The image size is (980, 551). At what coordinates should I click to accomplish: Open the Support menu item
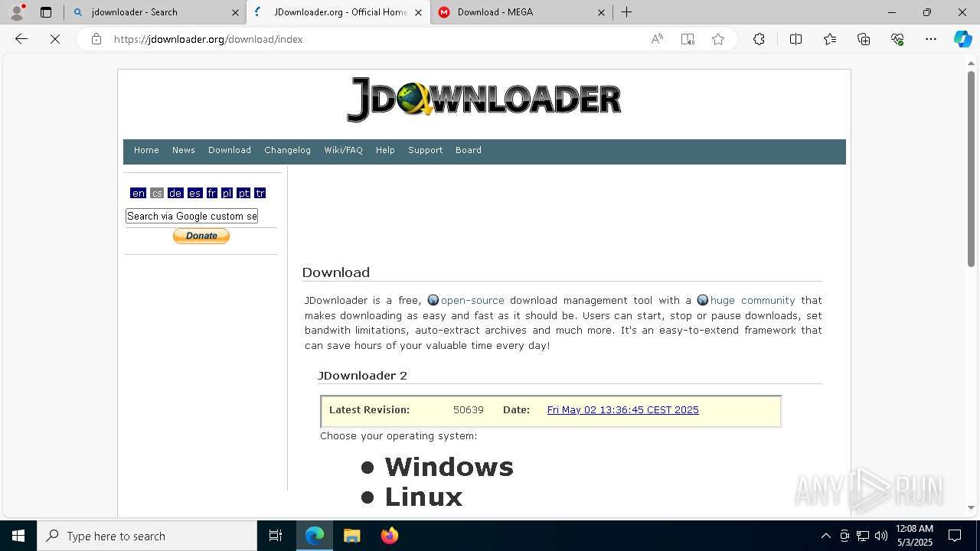[x=426, y=150]
